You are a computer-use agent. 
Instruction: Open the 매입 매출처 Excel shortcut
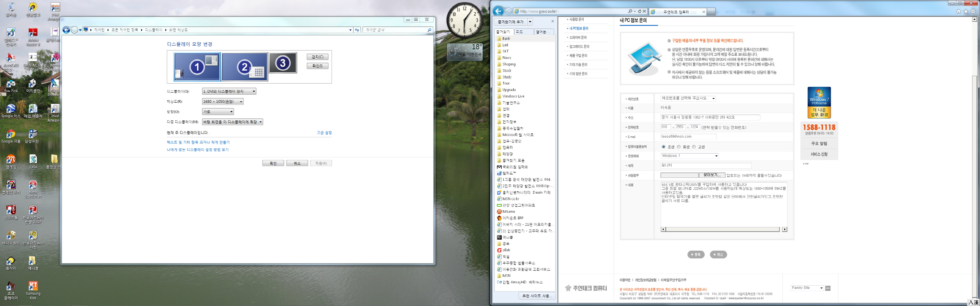[x=33, y=111]
